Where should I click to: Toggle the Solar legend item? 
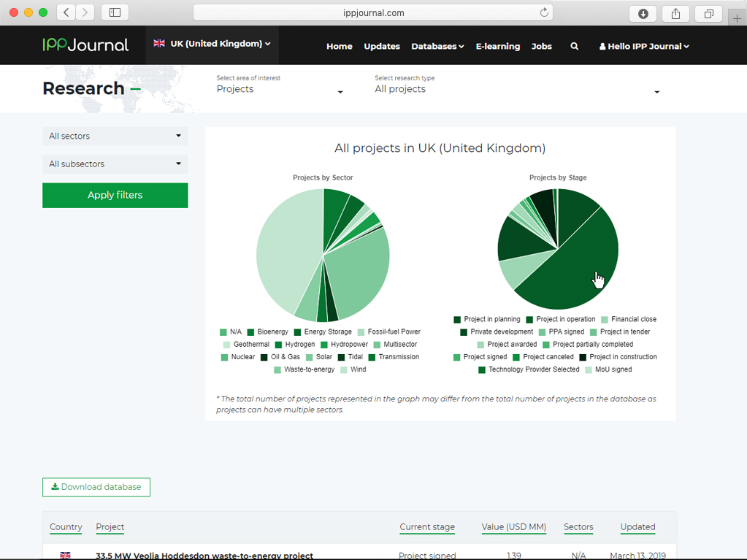click(323, 357)
